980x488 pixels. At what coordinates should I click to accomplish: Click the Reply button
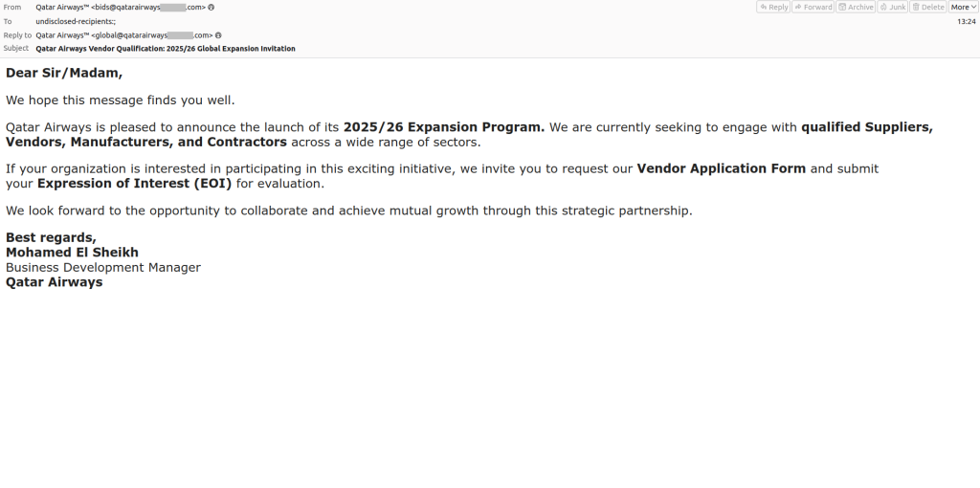pyautogui.click(x=773, y=7)
